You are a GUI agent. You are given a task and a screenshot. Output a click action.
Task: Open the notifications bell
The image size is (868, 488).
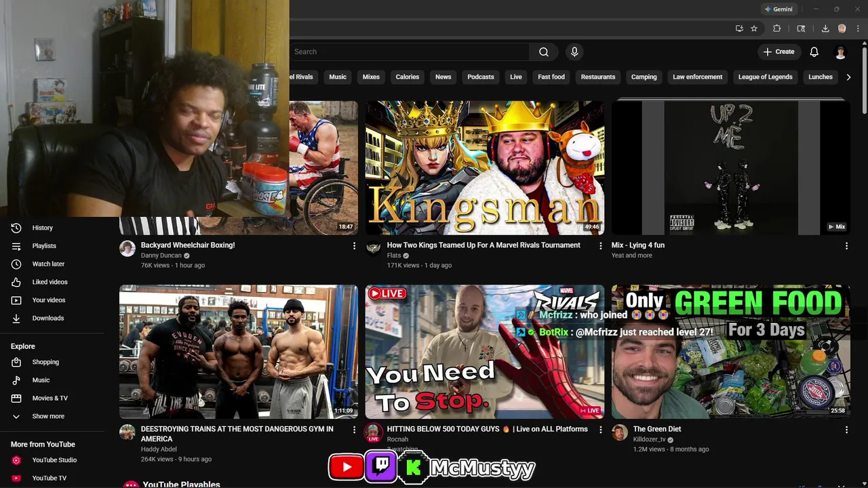pyautogui.click(x=814, y=52)
